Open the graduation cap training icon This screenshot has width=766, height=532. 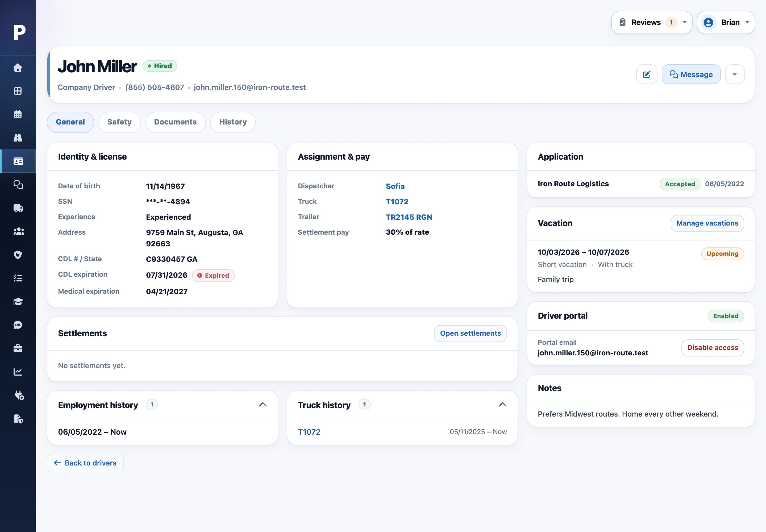[18, 302]
